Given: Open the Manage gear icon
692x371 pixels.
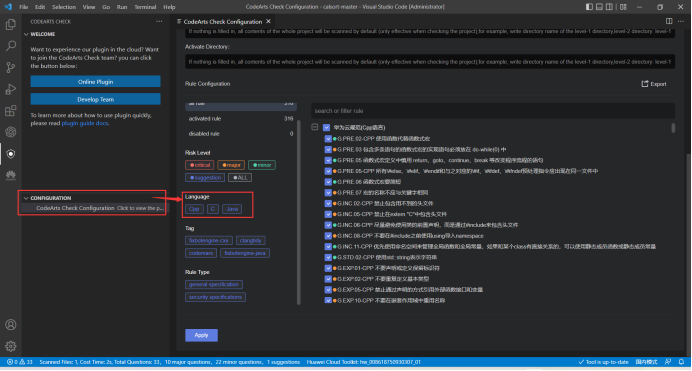Looking at the screenshot, I should (11, 346).
